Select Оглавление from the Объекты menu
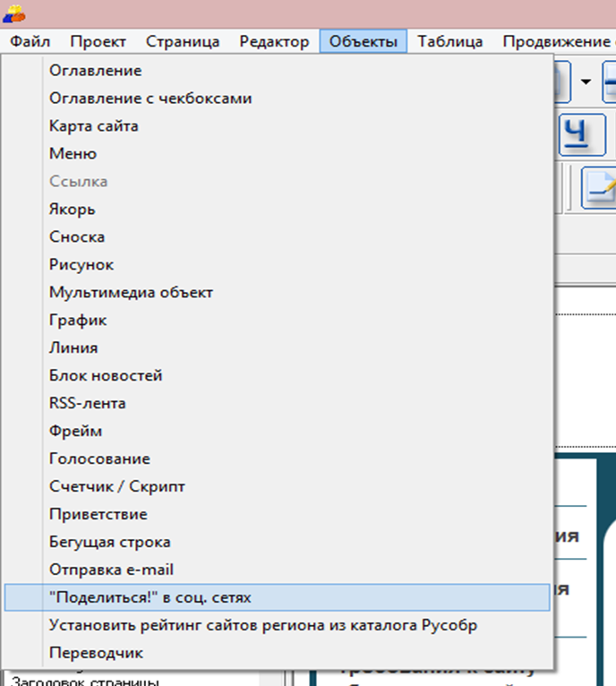Viewport: 616px width, 686px height. (x=96, y=71)
